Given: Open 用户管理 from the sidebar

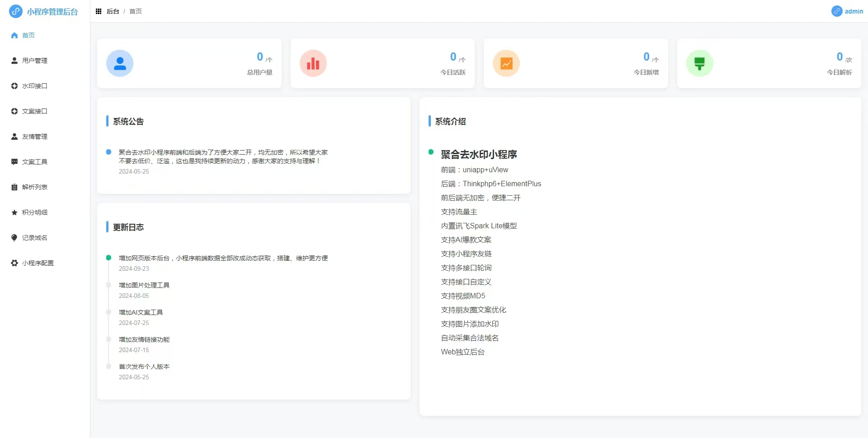Looking at the screenshot, I should (x=34, y=60).
